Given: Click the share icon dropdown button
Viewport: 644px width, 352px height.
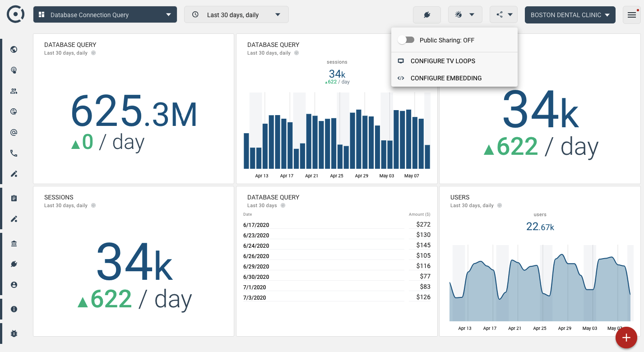Looking at the screenshot, I should pos(504,15).
